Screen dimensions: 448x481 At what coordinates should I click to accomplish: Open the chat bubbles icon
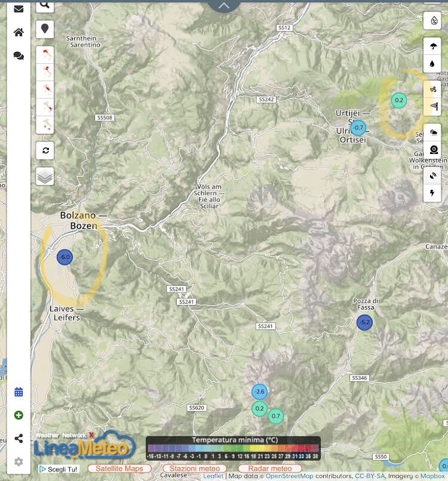click(19, 55)
